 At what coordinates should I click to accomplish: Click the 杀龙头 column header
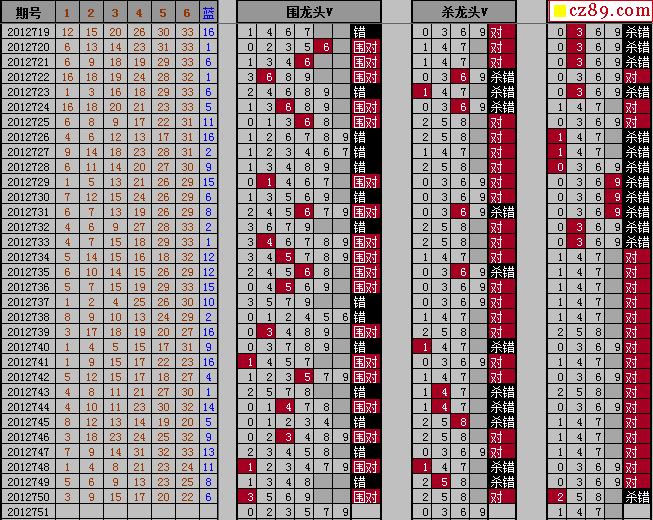[x=464, y=12]
